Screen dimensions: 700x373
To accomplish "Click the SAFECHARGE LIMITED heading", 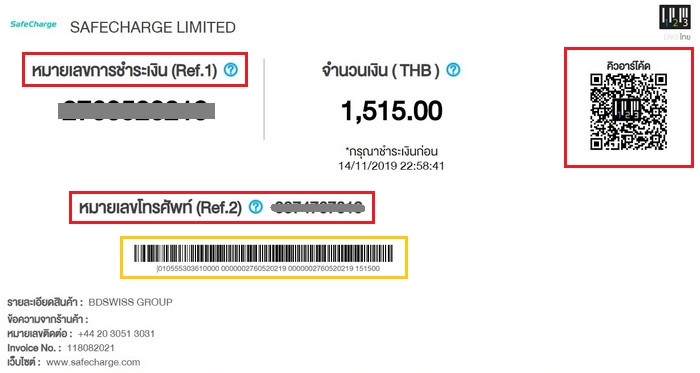I will coord(153,28).
